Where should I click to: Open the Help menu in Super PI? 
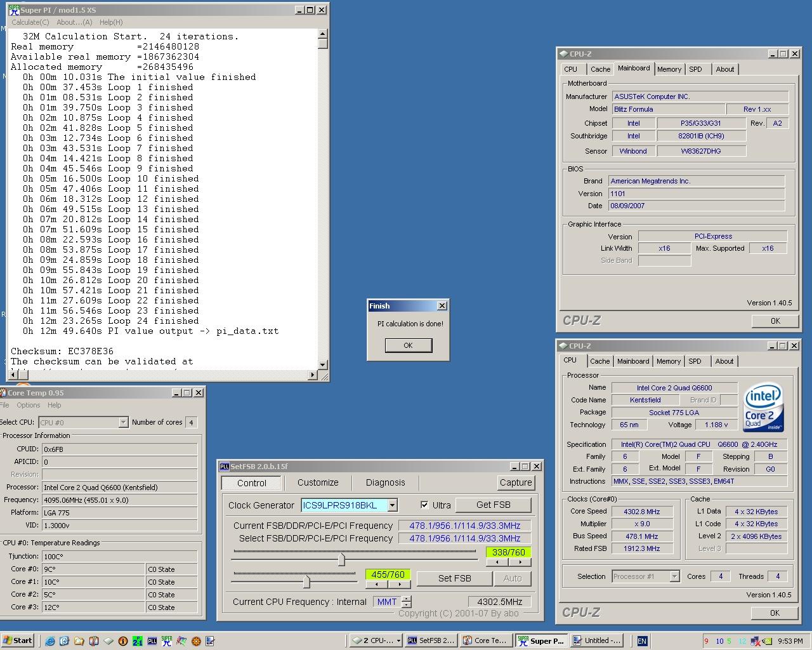click(111, 22)
